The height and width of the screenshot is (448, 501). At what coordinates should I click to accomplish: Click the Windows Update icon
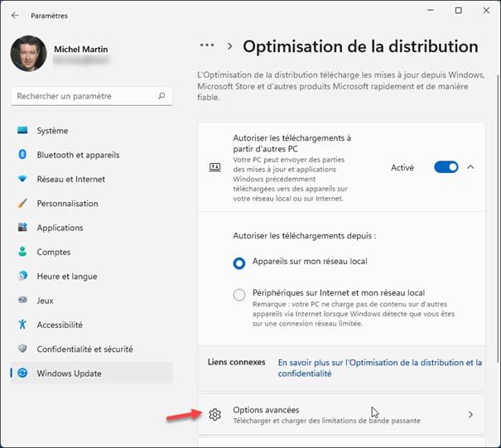pos(22,373)
